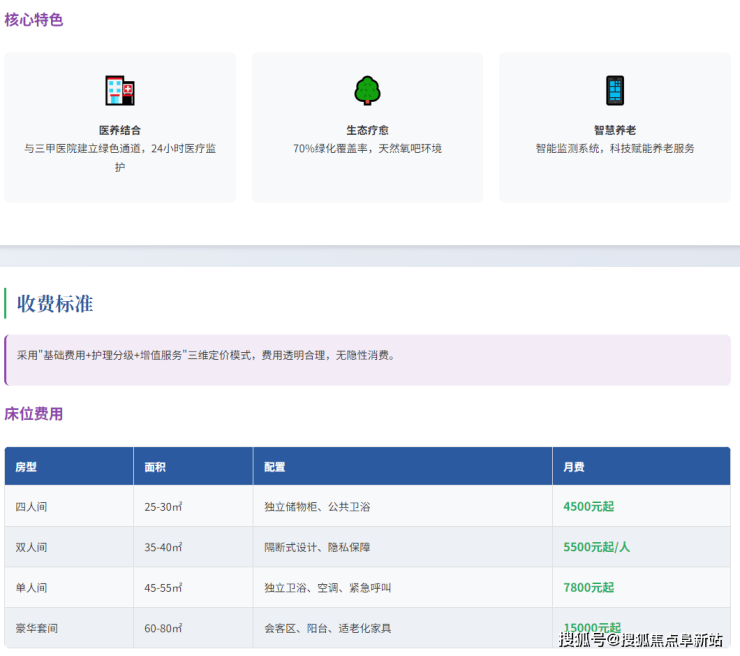Select the 双人间 room type cell
The height and width of the screenshot is (656, 740).
pyautogui.click(x=31, y=547)
